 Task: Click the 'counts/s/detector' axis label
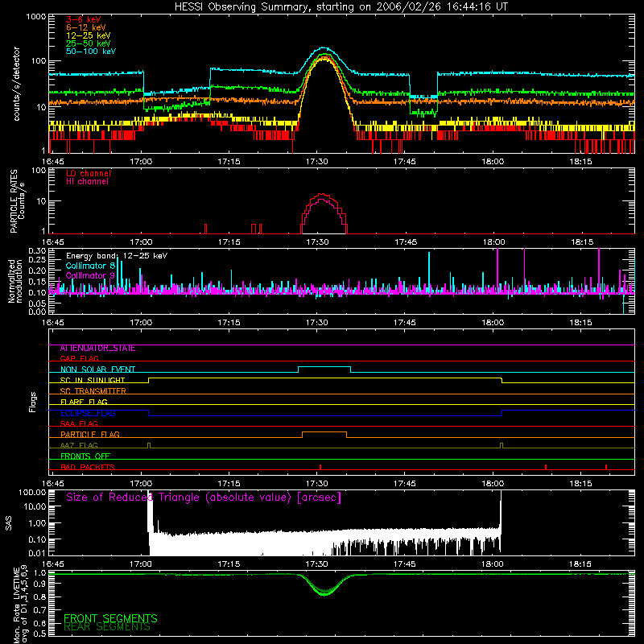pyautogui.click(x=16, y=84)
